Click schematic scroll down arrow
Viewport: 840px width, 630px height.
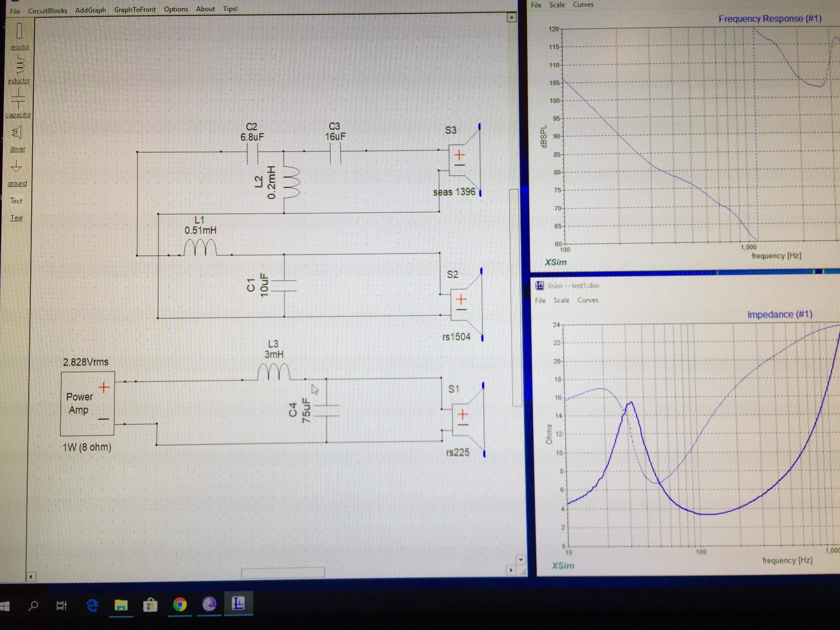[x=521, y=560]
